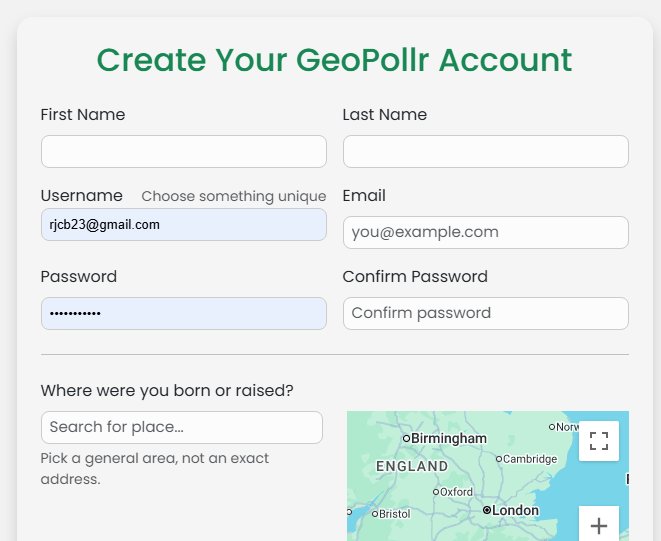Focus the Last Name input field

pyautogui.click(x=485, y=151)
